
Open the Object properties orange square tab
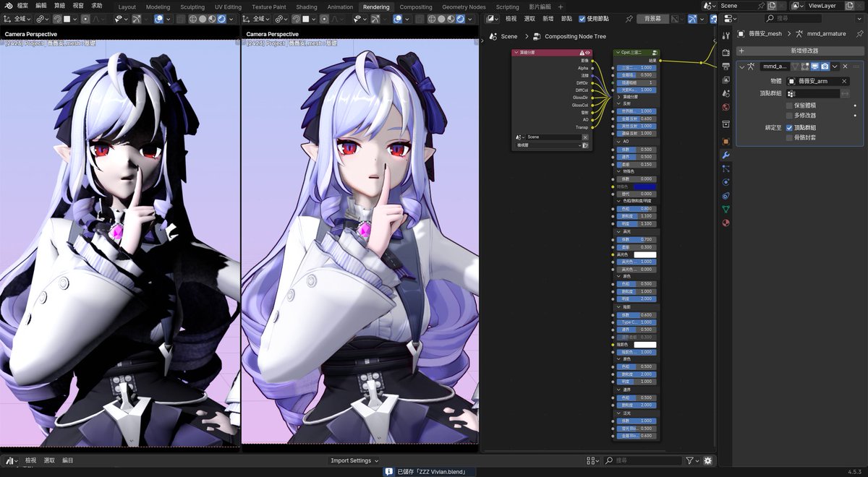(726, 142)
